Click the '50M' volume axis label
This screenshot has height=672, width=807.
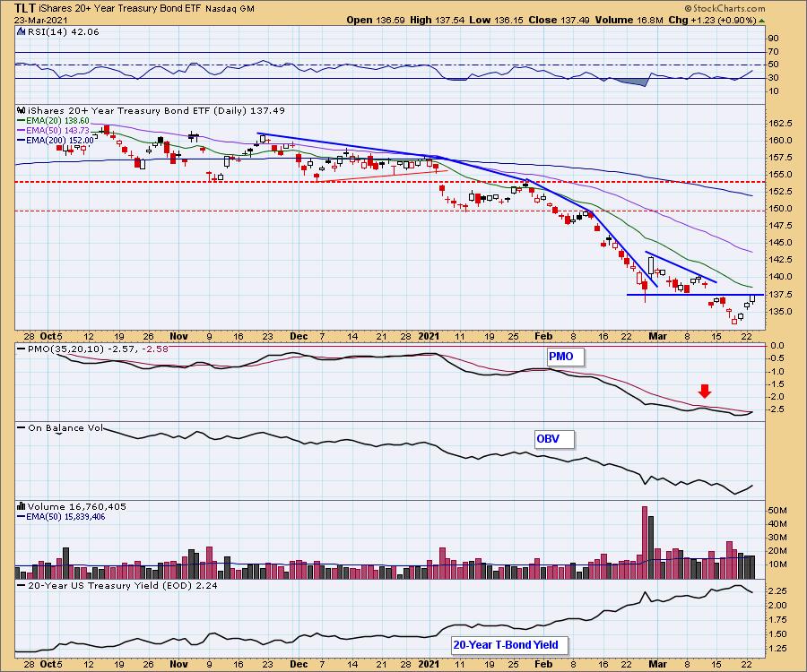777,511
